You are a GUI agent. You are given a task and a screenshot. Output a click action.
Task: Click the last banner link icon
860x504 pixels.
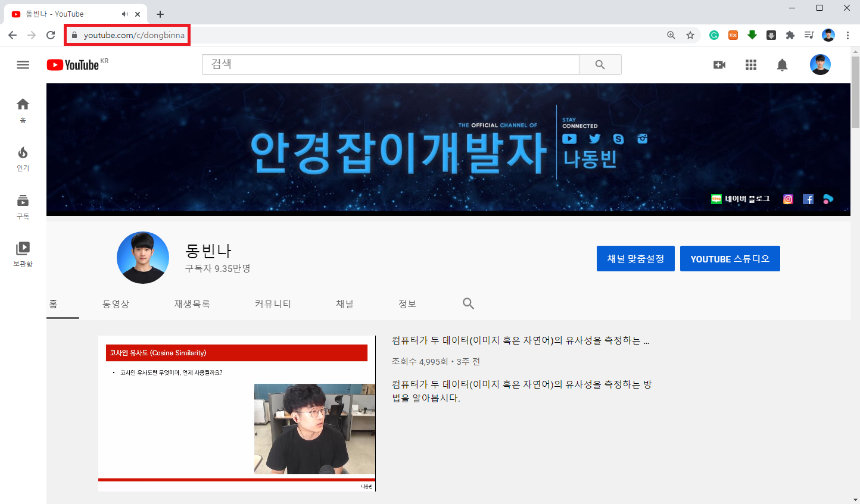[x=828, y=199]
